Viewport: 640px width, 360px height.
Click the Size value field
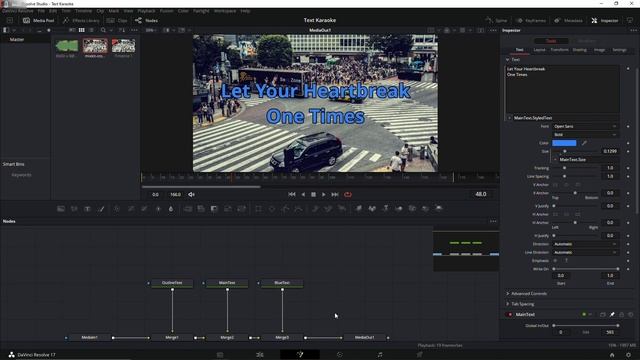610,151
